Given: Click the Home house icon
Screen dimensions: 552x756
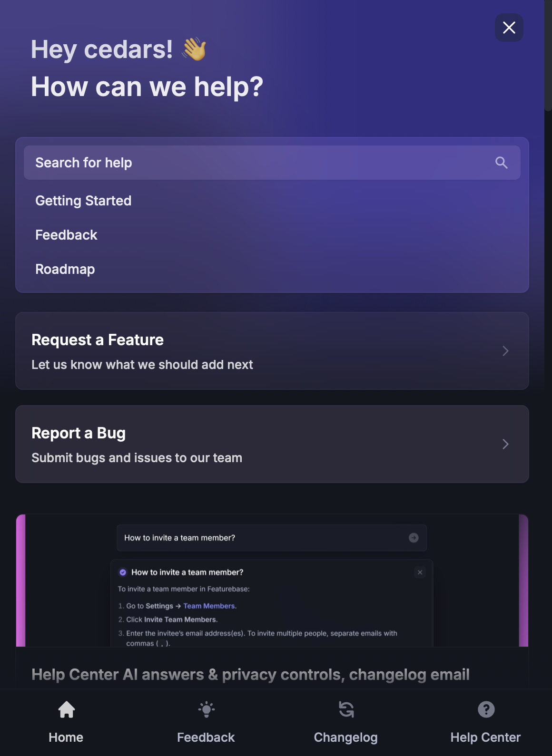Looking at the screenshot, I should click(x=67, y=709).
